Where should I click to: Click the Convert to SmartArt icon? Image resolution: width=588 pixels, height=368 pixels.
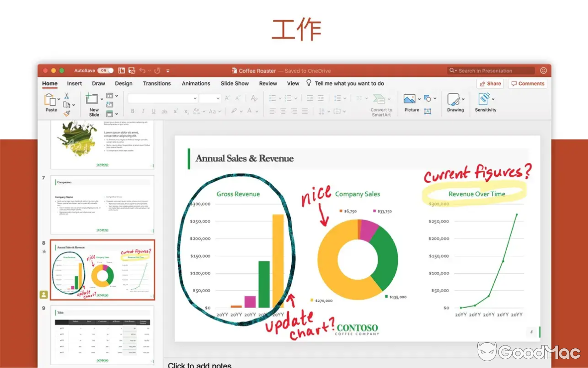(379, 98)
